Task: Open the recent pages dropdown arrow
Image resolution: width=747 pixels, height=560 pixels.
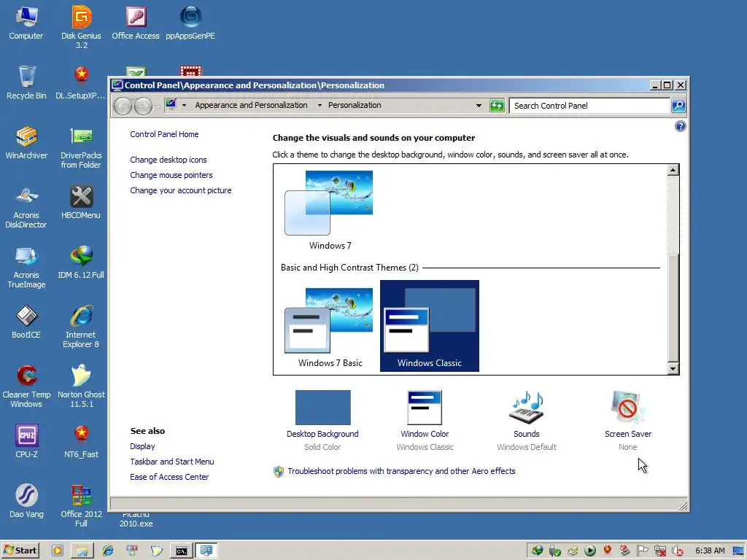Action: [158, 106]
